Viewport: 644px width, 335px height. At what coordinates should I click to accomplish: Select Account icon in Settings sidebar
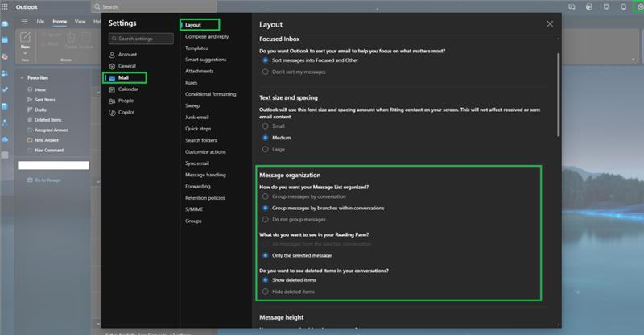[x=112, y=55]
